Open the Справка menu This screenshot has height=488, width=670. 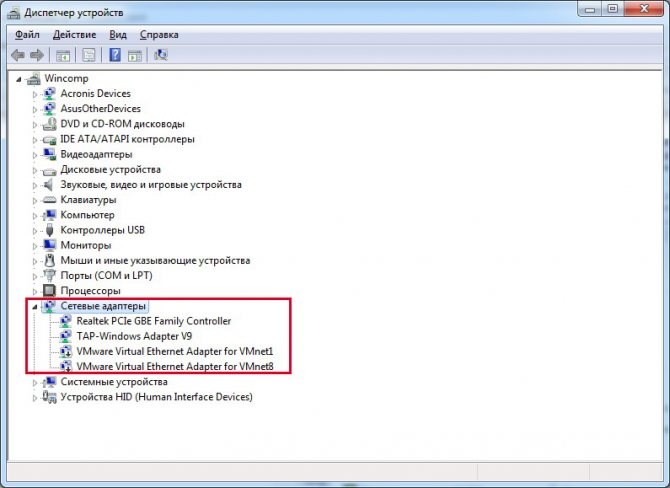159,35
